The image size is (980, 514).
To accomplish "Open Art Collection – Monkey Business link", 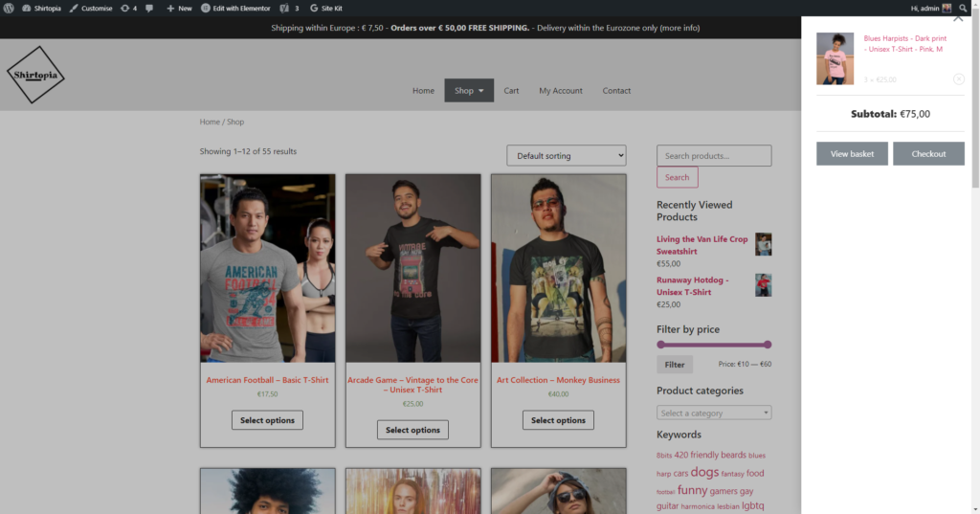I will click(558, 380).
